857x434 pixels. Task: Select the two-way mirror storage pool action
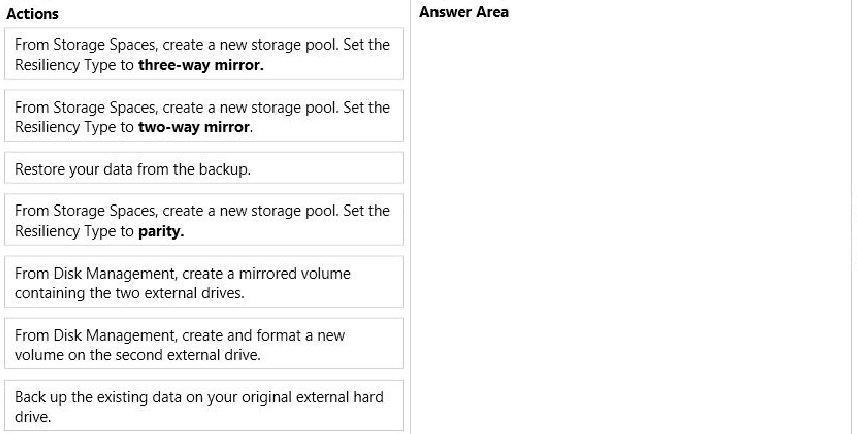coord(204,116)
